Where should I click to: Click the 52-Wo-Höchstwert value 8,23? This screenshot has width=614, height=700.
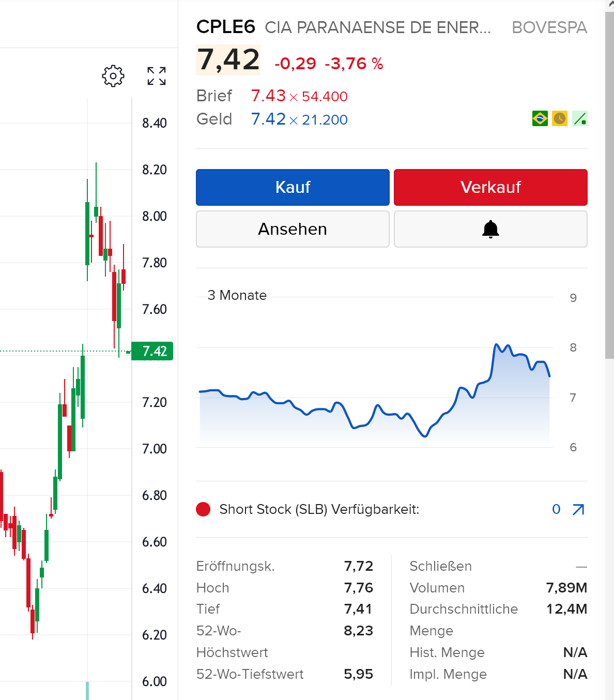pyautogui.click(x=359, y=631)
